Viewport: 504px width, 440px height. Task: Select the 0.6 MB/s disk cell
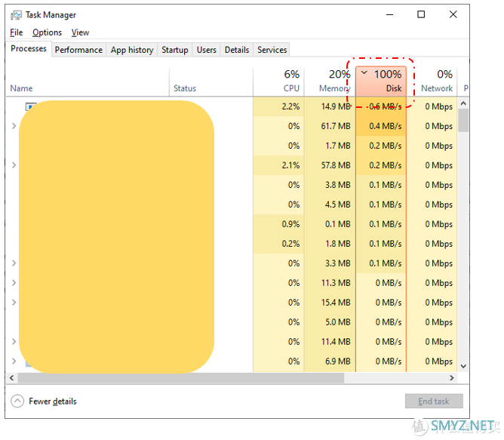click(x=381, y=106)
